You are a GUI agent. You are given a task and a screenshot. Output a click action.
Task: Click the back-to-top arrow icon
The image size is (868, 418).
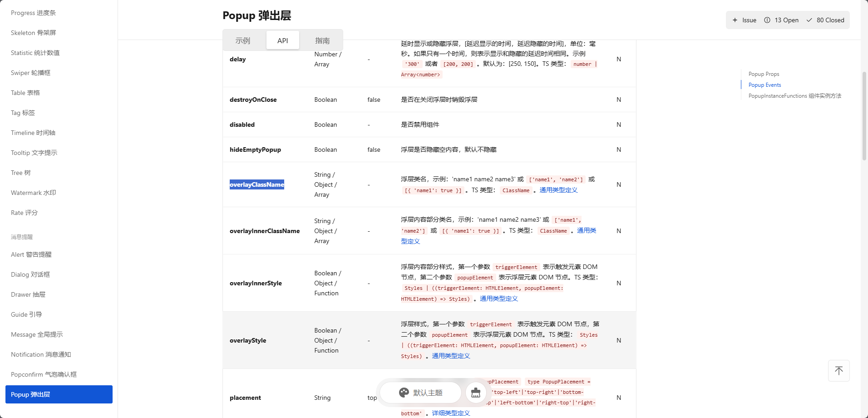coord(839,371)
